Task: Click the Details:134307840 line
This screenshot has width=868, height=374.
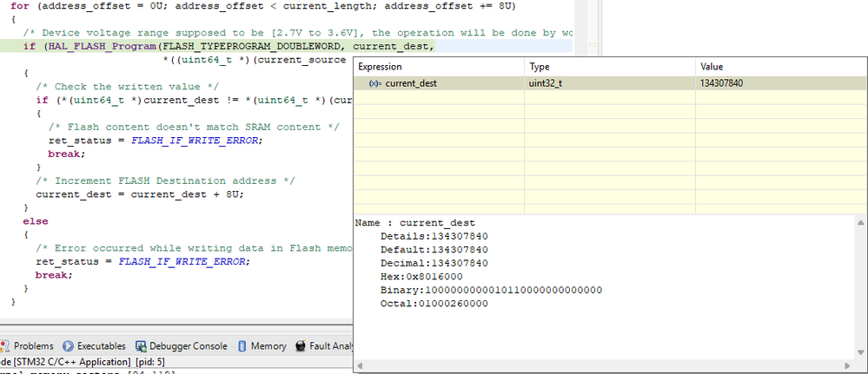Action: coord(434,236)
